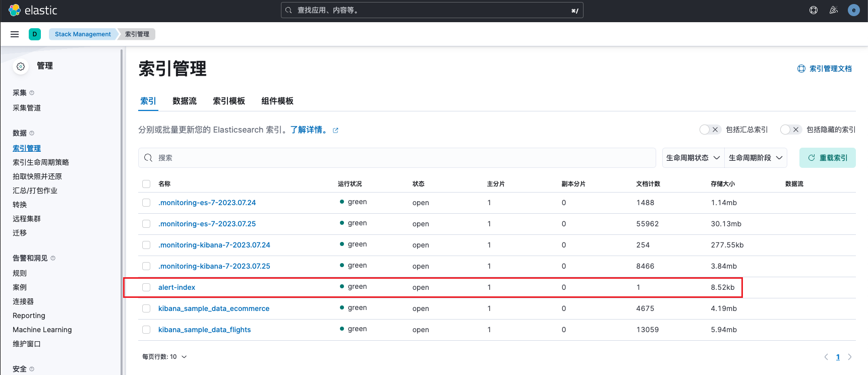Open 拍取快照并还原 in the sidebar
The height and width of the screenshot is (375, 868).
click(x=37, y=176)
